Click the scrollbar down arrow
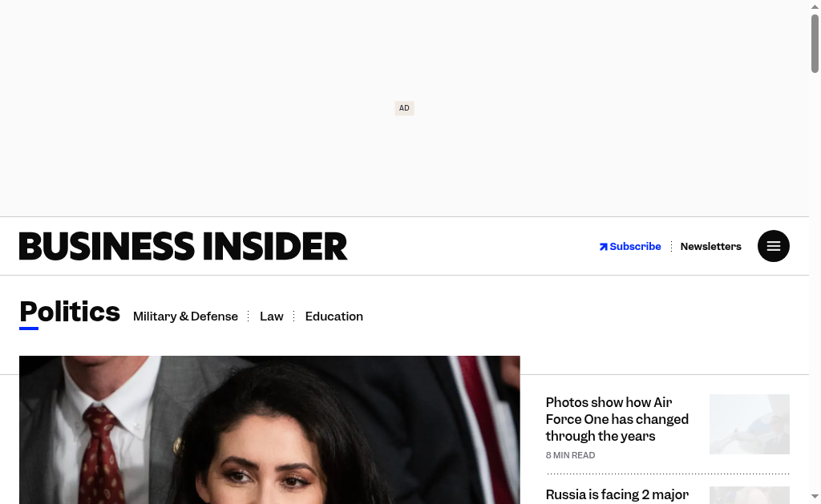 point(815,496)
